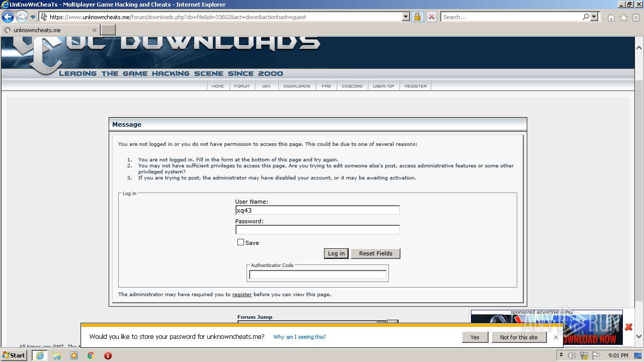Click the 9:01 PM system clock
The image size is (644, 362).
coord(618,355)
